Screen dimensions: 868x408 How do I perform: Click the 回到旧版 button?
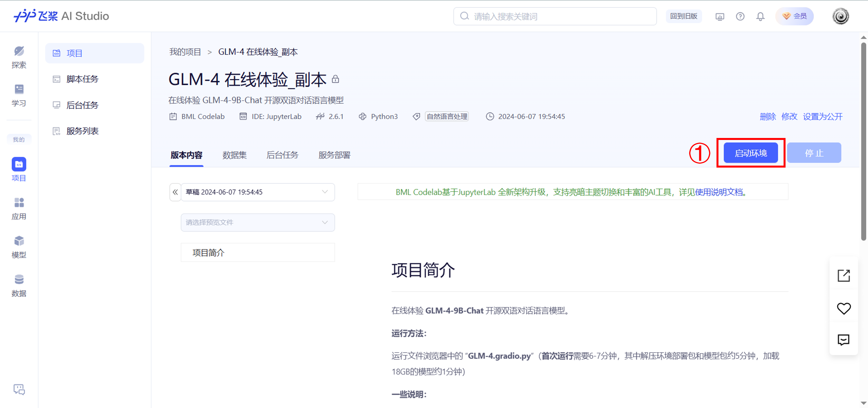click(x=684, y=16)
